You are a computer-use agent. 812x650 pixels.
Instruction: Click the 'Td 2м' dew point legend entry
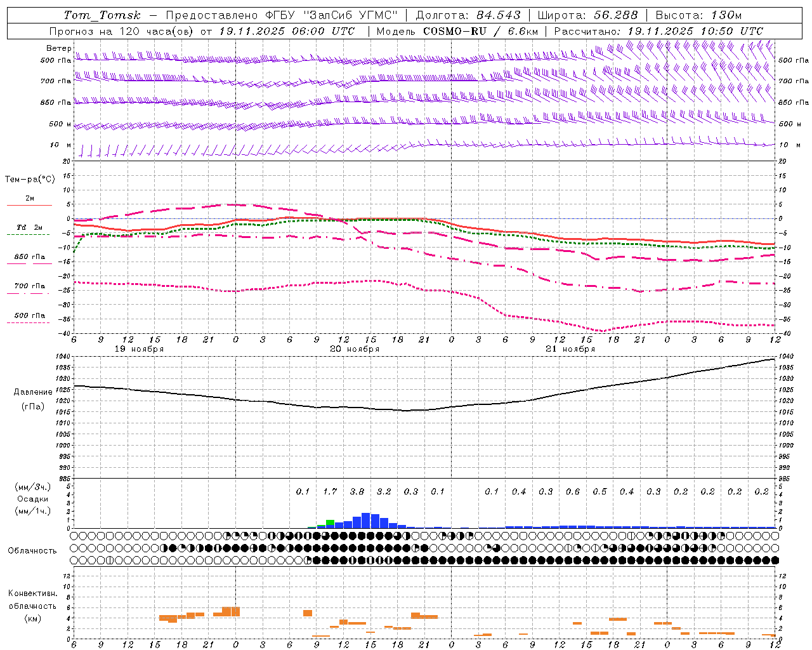click(30, 228)
